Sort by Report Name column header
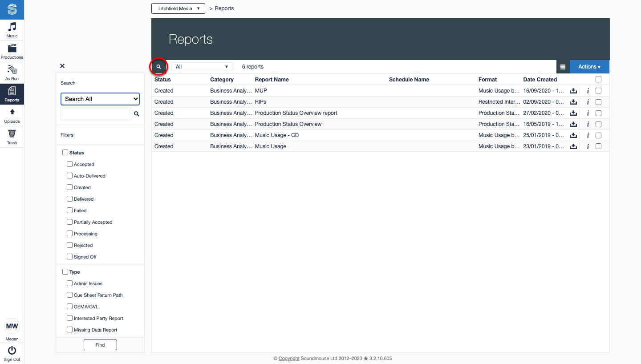The width and height of the screenshot is (641, 364). [x=272, y=80]
